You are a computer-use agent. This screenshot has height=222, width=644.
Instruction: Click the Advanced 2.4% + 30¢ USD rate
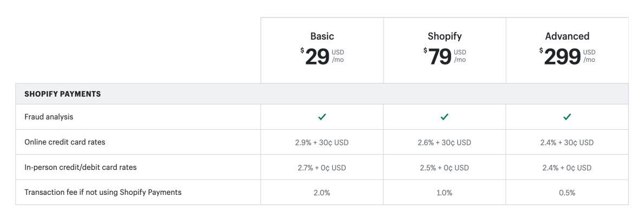[567, 143]
